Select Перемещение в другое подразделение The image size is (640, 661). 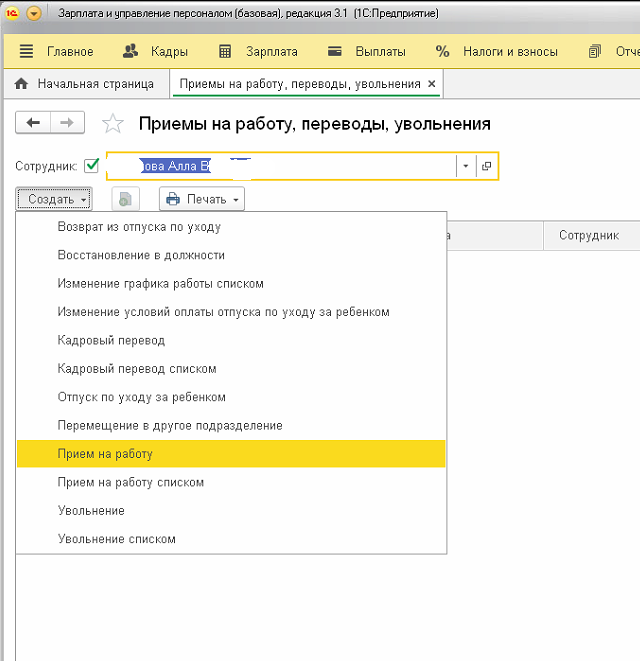pos(231,425)
